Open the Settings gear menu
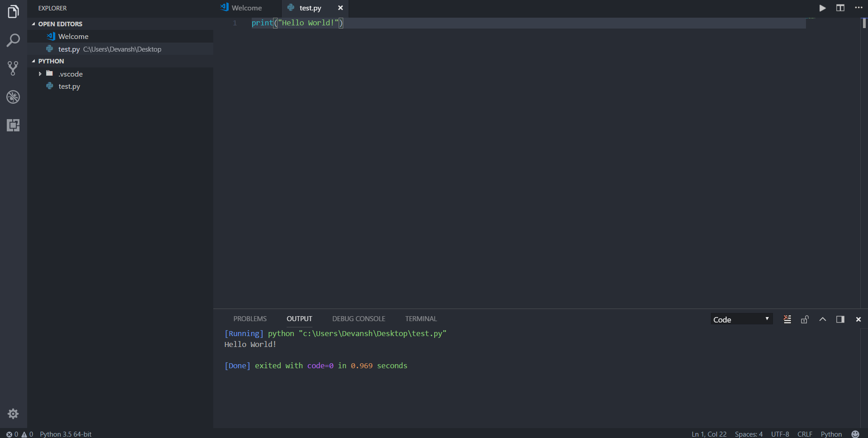Viewport: 868px width, 438px height. tap(13, 414)
